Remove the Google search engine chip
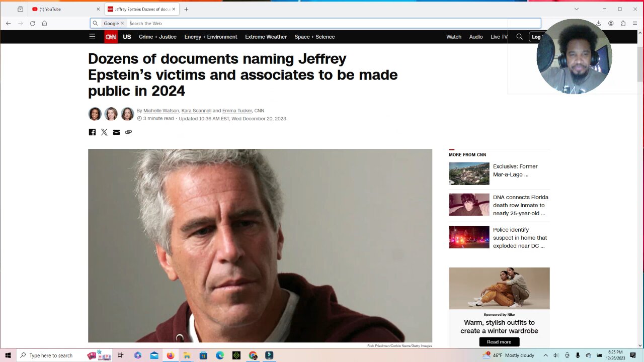 122,23
